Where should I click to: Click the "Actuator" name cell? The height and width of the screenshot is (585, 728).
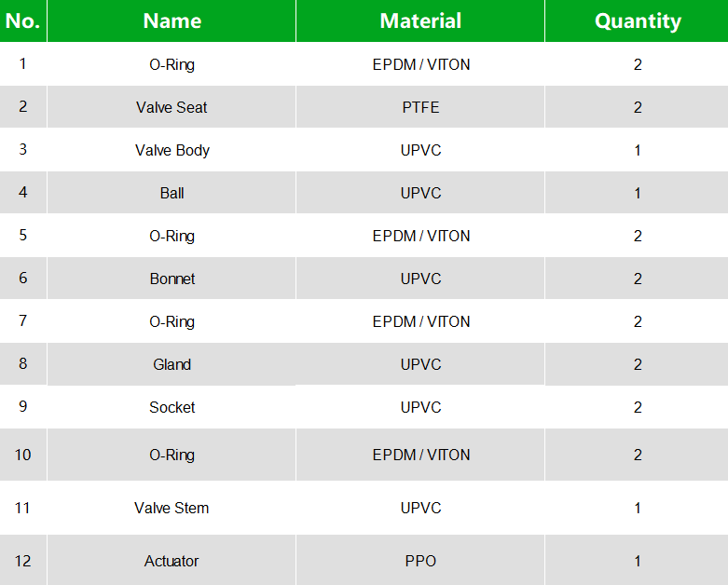click(x=172, y=561)
